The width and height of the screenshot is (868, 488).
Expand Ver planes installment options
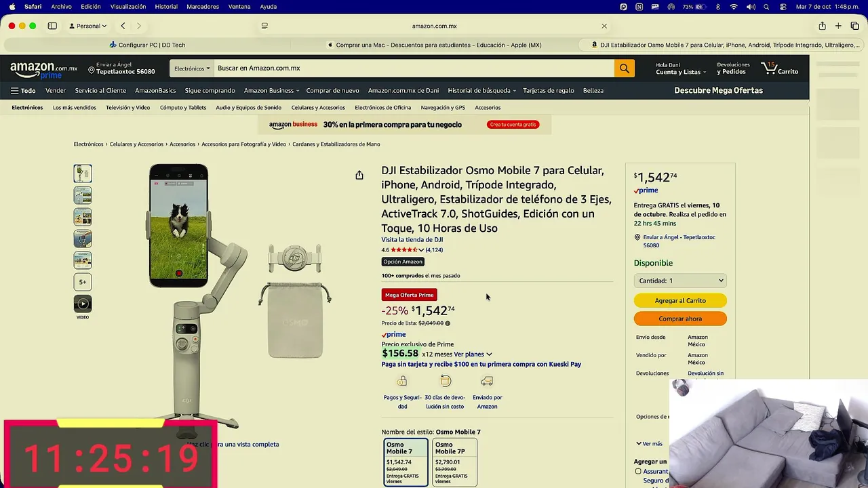pyautogui.click(x=473, y=354)
